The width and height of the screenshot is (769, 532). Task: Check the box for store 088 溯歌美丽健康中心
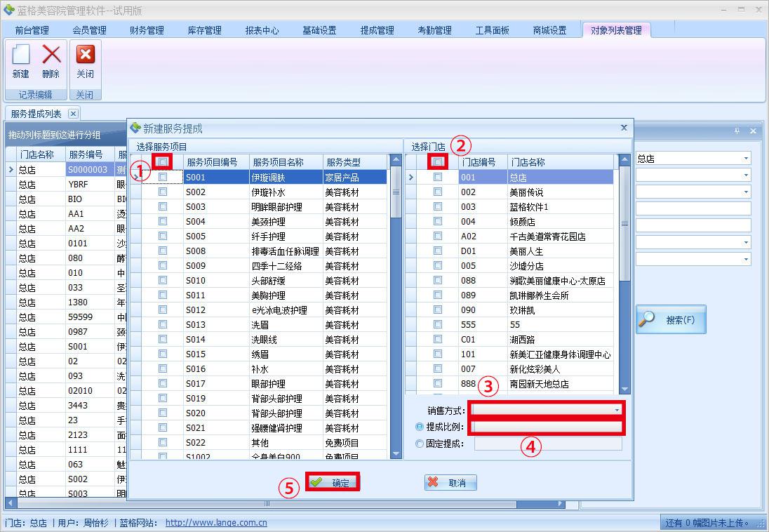click(438, 280)
